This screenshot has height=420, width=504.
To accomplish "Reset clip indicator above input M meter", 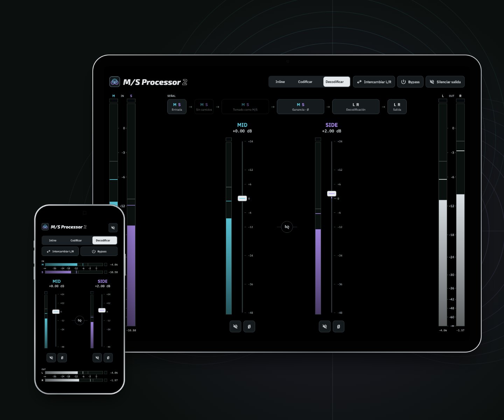I will click(x=113, y=100).
